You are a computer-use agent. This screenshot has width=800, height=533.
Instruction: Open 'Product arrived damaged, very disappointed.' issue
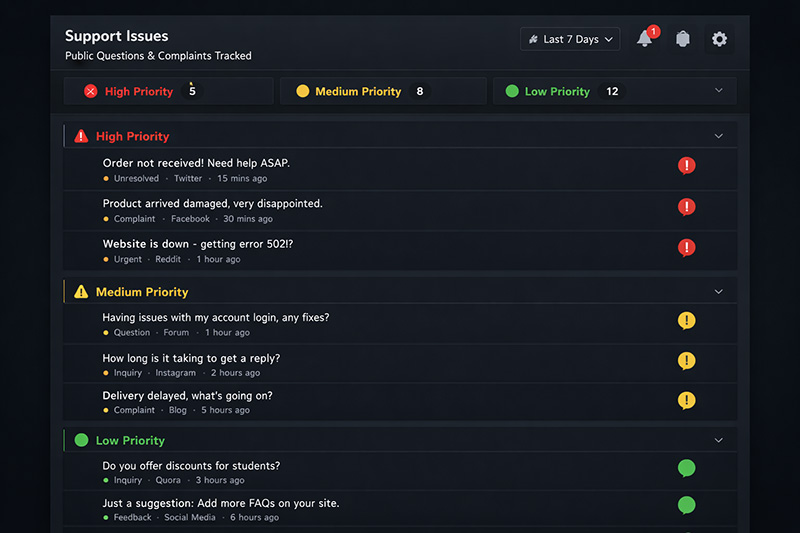pyautogui.click(x=212, y=203)
